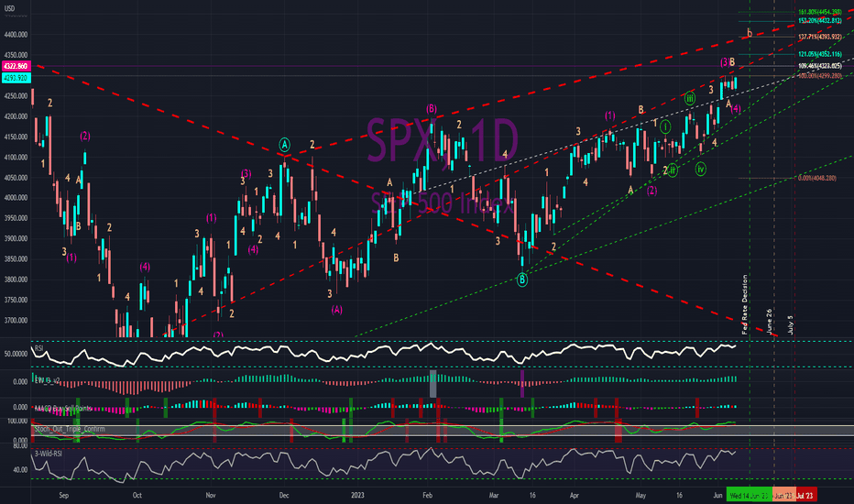Click the 137.71%(4393.932) Fibonacci level label
The image size is (854, 504).
tap(820, 37)
